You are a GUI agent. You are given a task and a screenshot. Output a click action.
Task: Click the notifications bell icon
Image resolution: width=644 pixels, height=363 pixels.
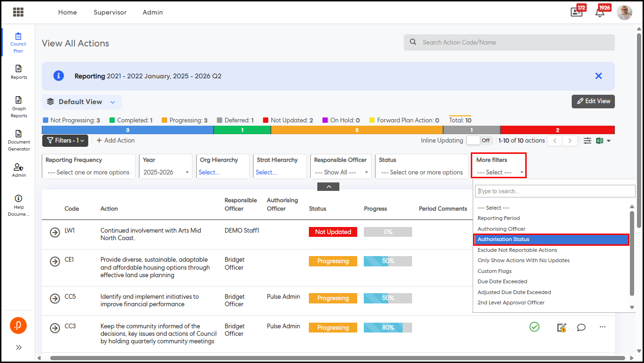pyautogui.click(x=599, y=13)
